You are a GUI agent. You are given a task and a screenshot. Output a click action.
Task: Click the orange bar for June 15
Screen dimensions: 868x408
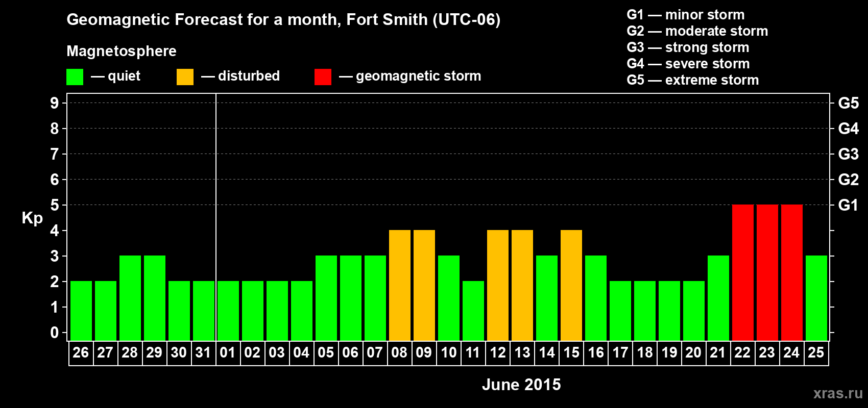point(571,285)
